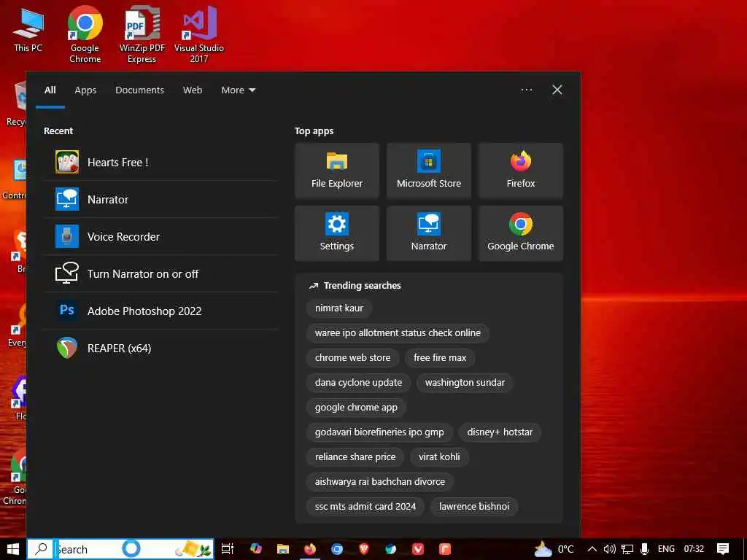
Task: Search trending reliance share price
Action: click(x=355, y=456)
